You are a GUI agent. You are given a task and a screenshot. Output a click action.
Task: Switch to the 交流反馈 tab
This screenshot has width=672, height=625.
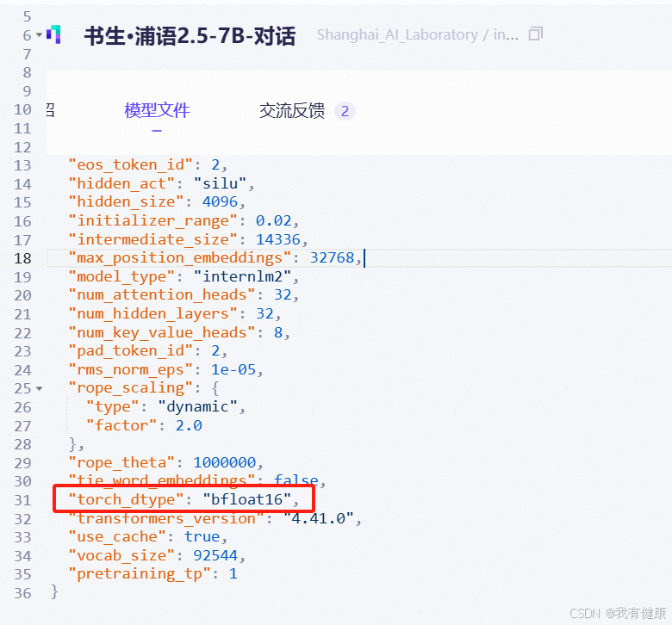point(292,111)
